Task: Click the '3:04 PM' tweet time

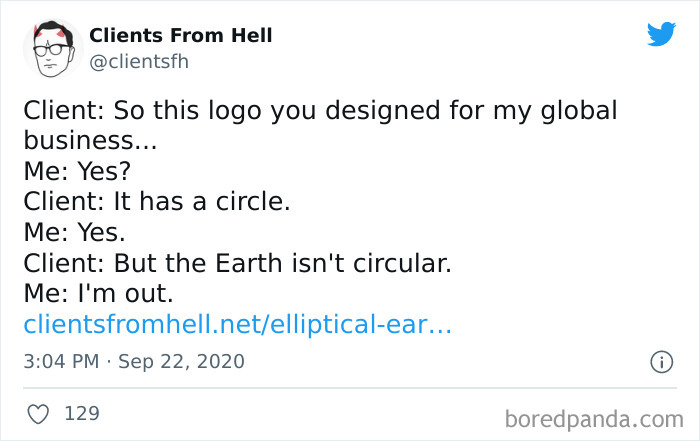Action: click(x=61, y=361)
